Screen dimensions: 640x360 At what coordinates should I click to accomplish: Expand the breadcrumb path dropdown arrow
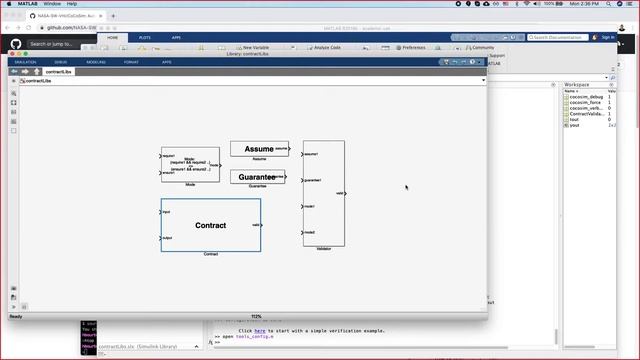[483, 80]
